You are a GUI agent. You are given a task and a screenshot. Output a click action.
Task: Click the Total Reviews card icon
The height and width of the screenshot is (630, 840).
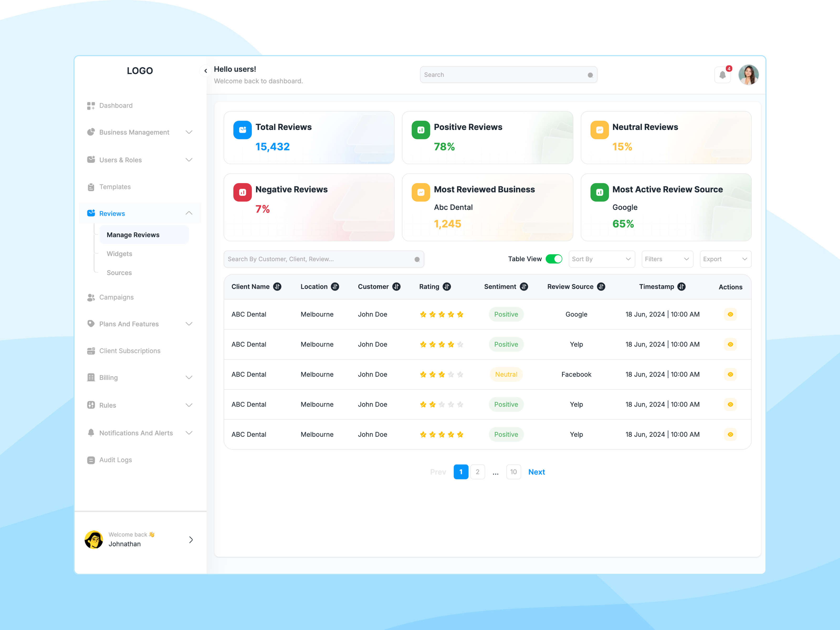(242, 130)
